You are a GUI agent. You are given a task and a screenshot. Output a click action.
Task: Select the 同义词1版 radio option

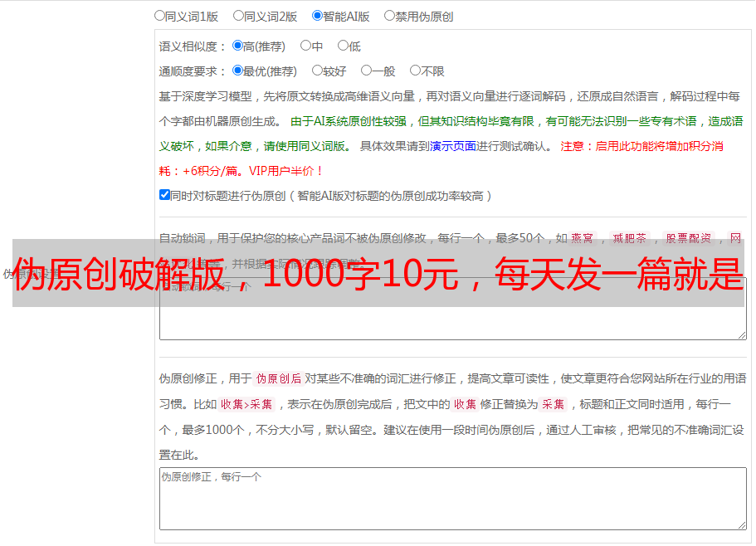(159, 15)
